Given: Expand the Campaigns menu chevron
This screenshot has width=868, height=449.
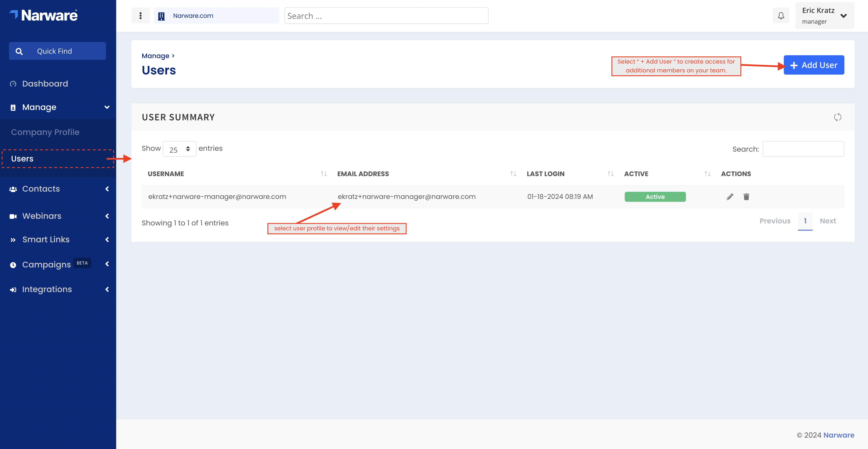Looking at the screenshot, I should [107, 264].
